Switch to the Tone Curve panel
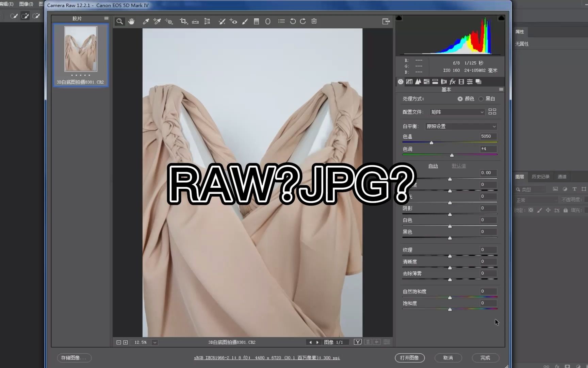 (x=409, y=81)
